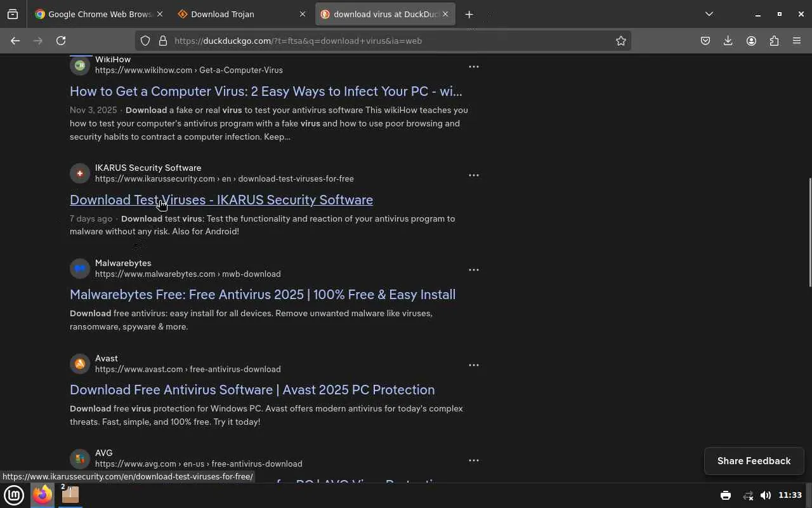Click the Malwarebytes site favicon
The image size is (812, 508).
coord(80,269)
